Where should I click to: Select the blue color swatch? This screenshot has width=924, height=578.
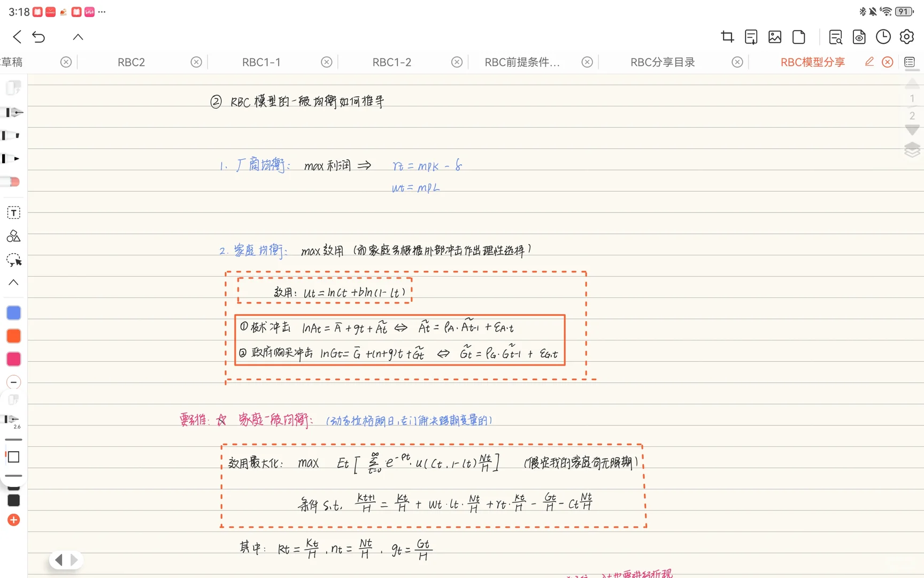pos(13,313)
